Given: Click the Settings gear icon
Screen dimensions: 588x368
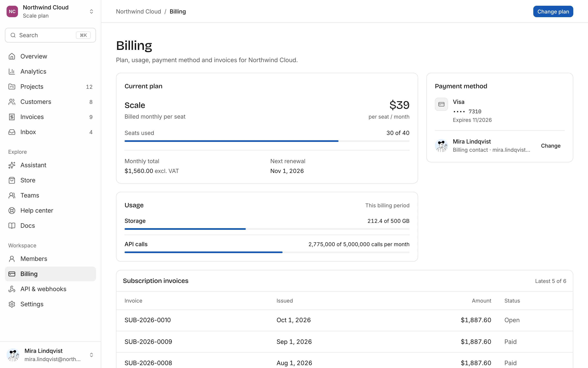Looking at the screenshot, I should pos(12,304).
